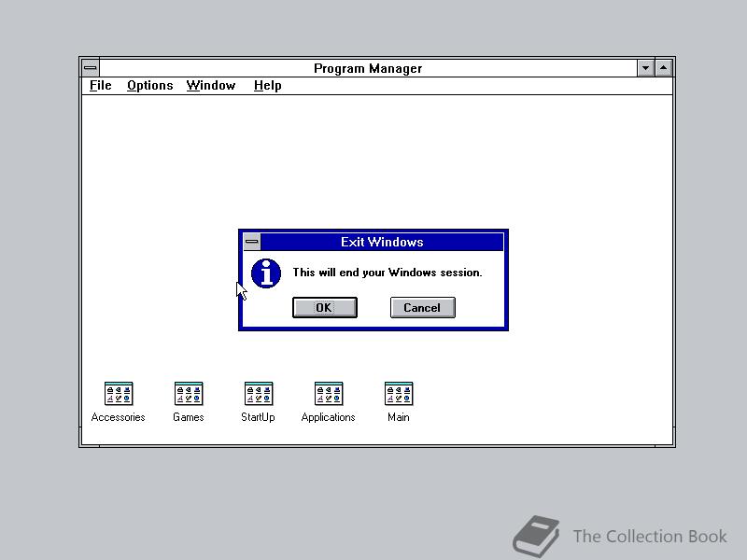The height and width of the screenshot is (560, 747).
Task: Confirm exit with the OK button
Action: [x=324, y=308]
